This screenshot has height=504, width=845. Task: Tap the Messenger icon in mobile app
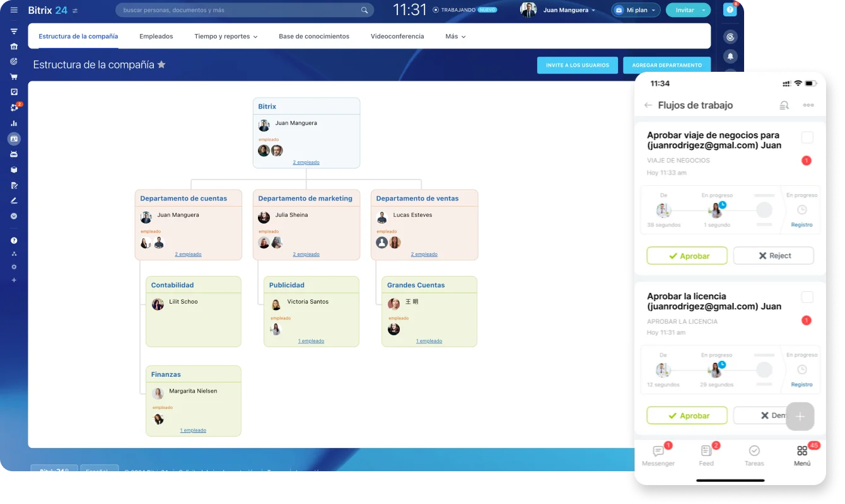pos(658,451)
